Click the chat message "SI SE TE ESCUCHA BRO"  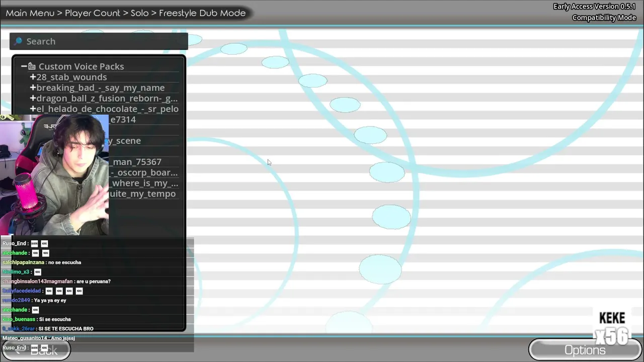click(x=66, y=329)
